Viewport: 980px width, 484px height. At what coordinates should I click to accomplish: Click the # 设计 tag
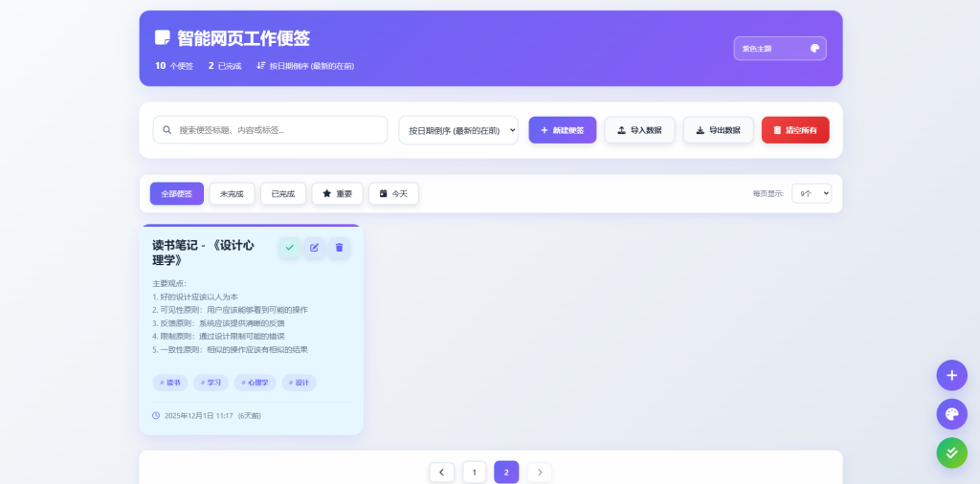point(299,383)
